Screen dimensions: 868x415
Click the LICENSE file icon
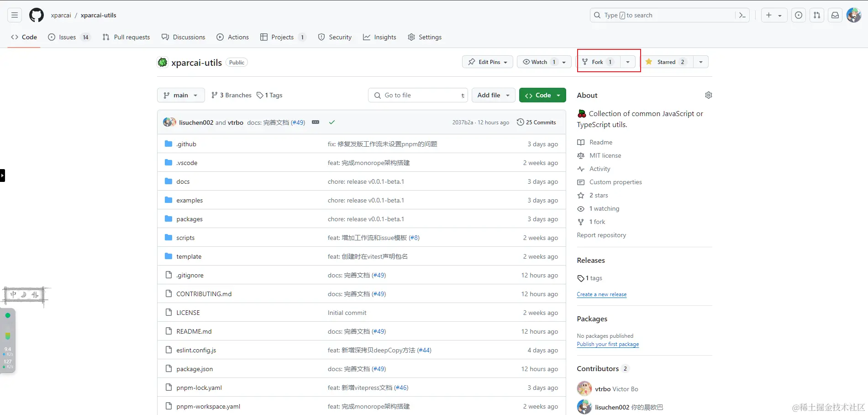[168, 313]
